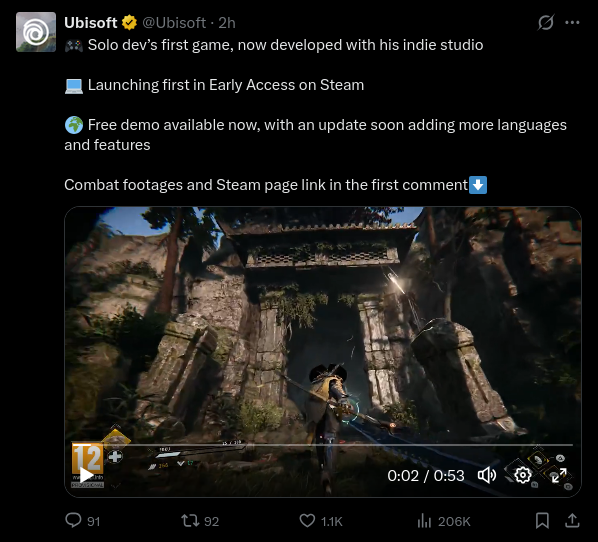Play the video with the play button
598x542 pixels.
87,476
